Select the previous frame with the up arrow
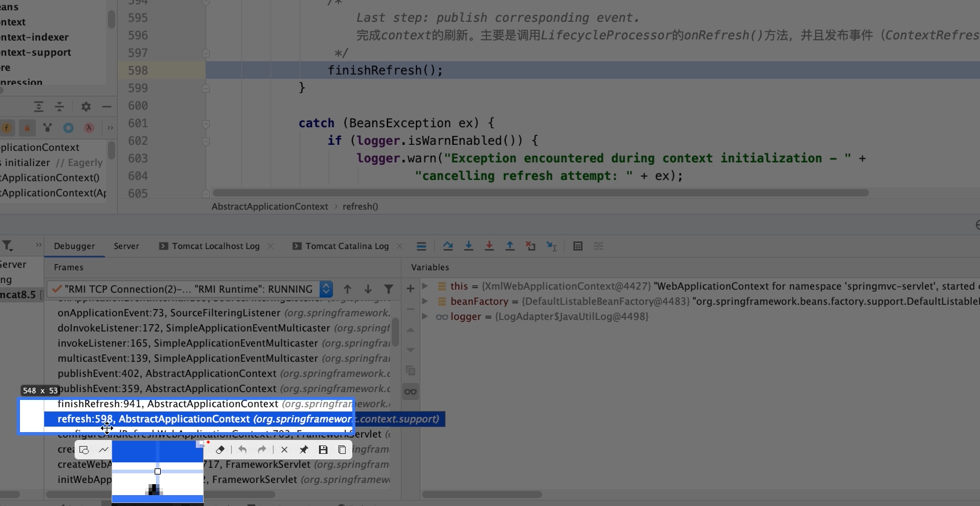 click(x=347, y=289)
